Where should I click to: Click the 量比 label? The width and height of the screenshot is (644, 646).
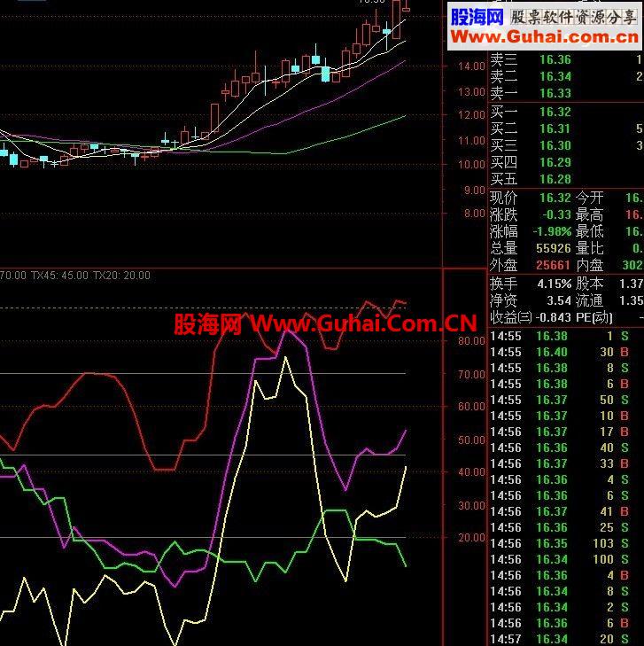pyautogui.click(x=590, y=249)
